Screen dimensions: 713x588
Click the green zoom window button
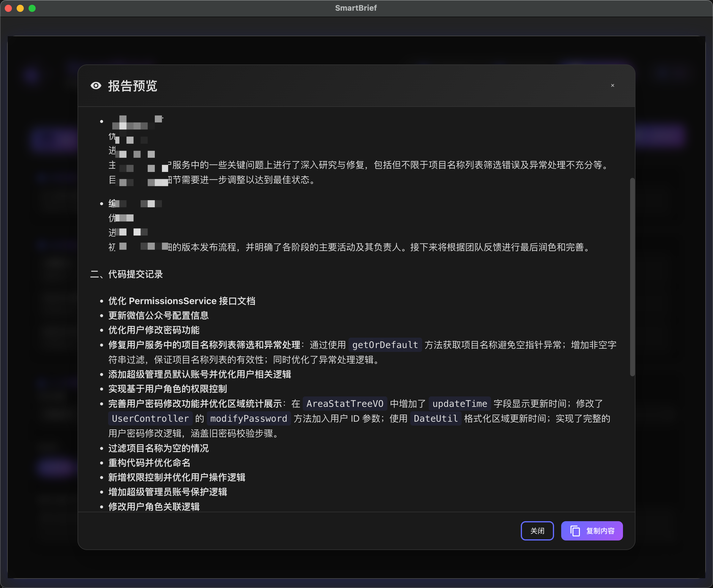pyautogui.click(x=32, y=8)
